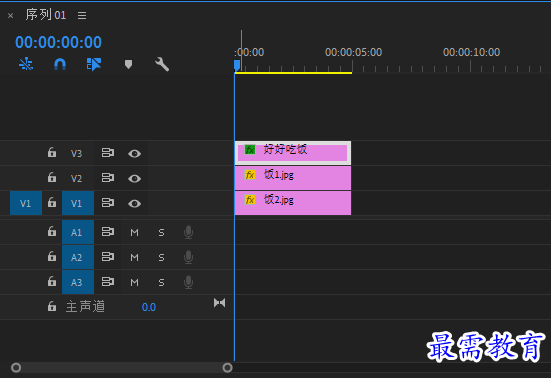Screen dimensions: 551x378
Task: Toggle sync lock on track A2
Action: coord(108,257)
